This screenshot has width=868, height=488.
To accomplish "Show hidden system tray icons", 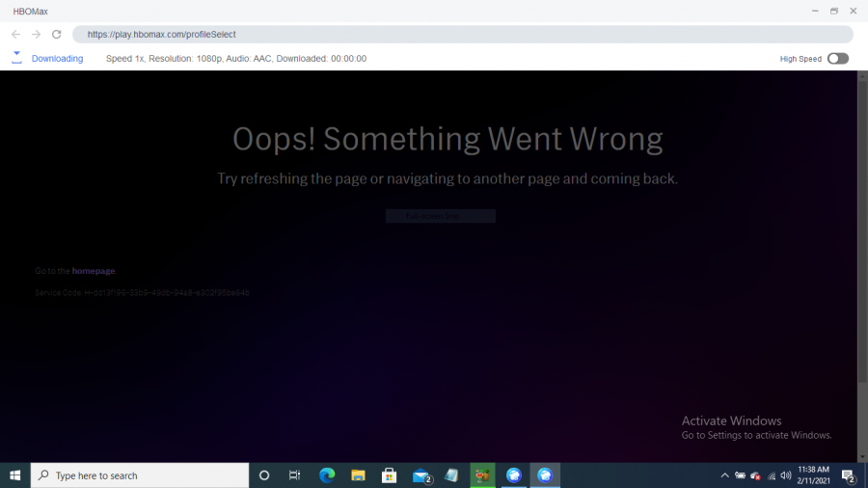I will pyautogui.click(x=724, y=475).
